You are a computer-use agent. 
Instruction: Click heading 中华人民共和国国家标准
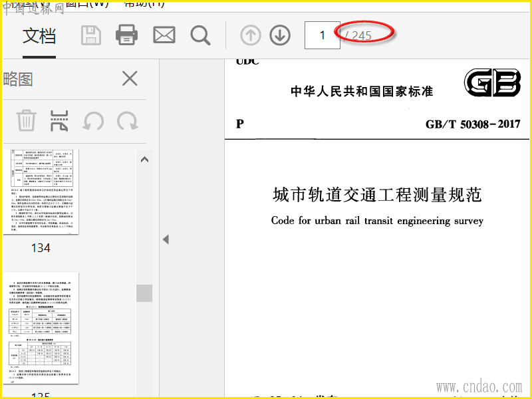coord(362,91)
